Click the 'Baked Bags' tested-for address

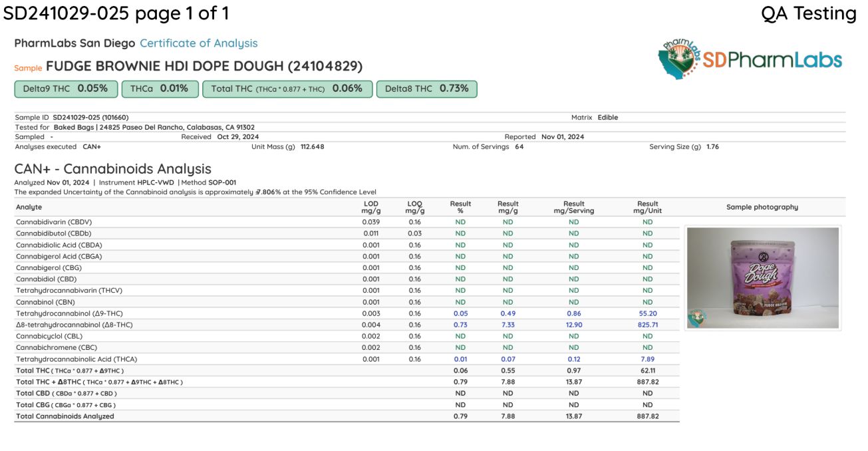(x=154, y=127)
